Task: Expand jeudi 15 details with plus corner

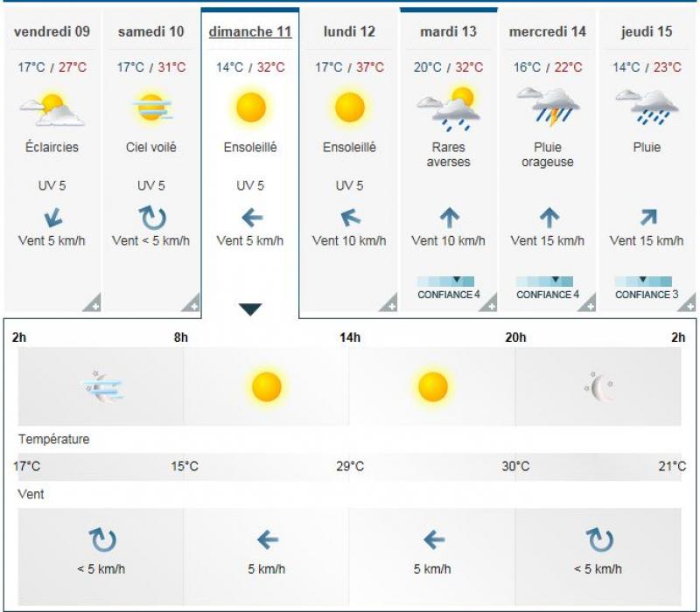Action: point(688,304)
